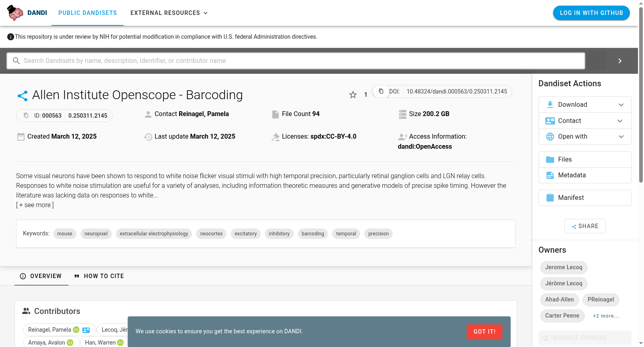Image resolution: width=644 pixels, height=347 pixels.
Task: Open Amaya, Avalon's ORCID icon
Action: [x=70, y=343]
